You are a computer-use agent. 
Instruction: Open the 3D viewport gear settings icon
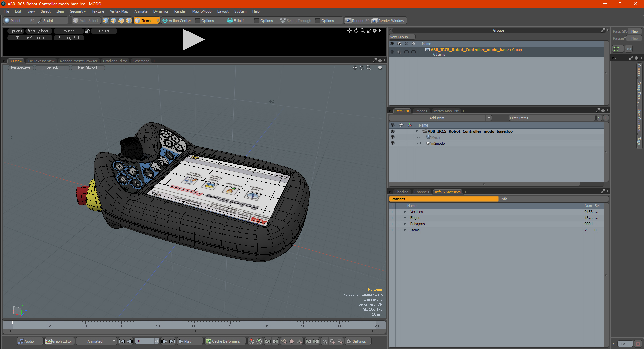click(380, 68)
